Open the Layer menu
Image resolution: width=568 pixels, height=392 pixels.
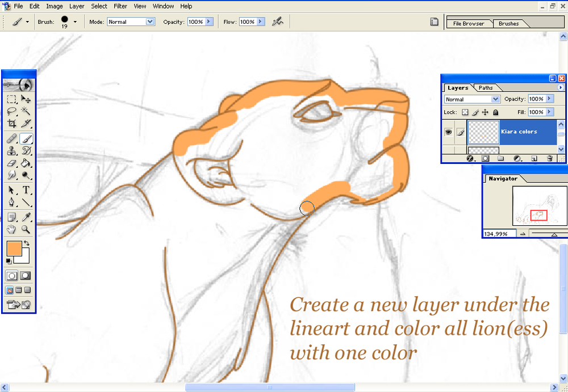(77, 6)
